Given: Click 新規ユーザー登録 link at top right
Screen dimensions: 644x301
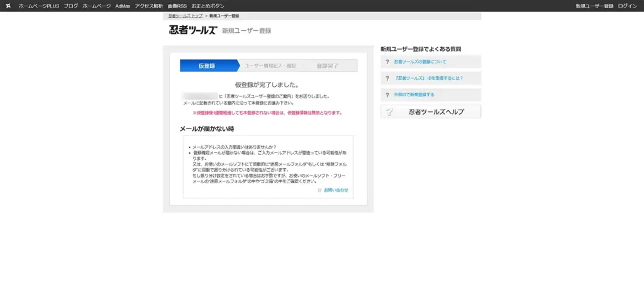Looking at the screenshot, I should (x=594, y=6).
